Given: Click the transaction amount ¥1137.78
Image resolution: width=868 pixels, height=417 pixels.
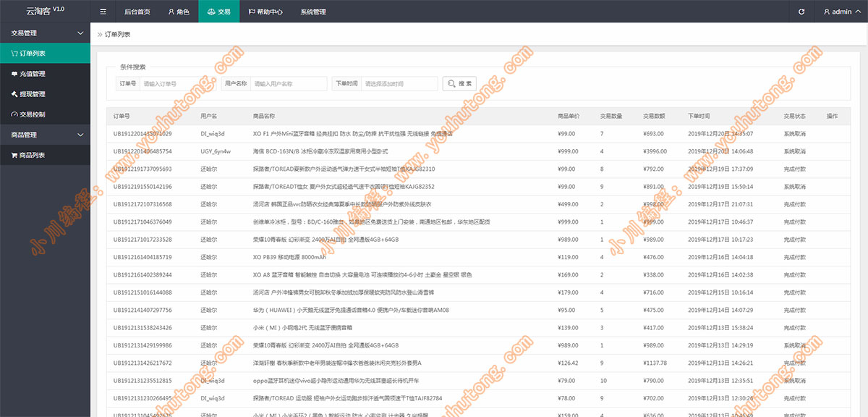Looking at the screenshot, I should (655, 363).
